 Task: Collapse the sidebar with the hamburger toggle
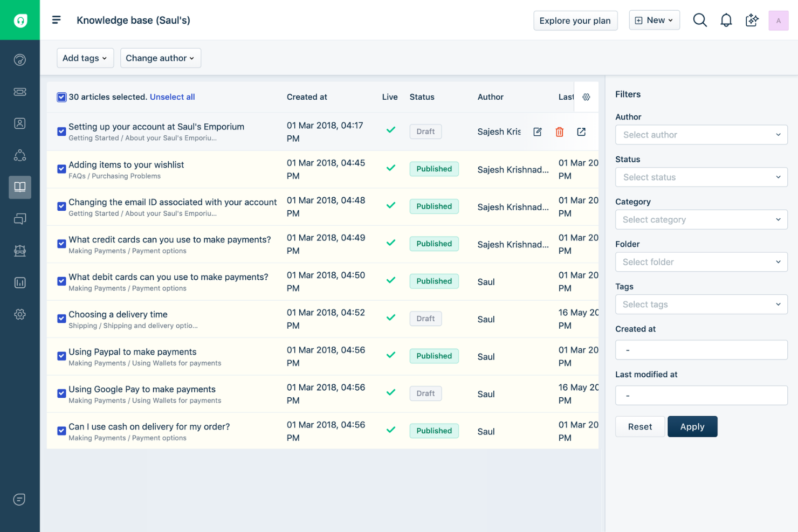[x=56, y=20]
